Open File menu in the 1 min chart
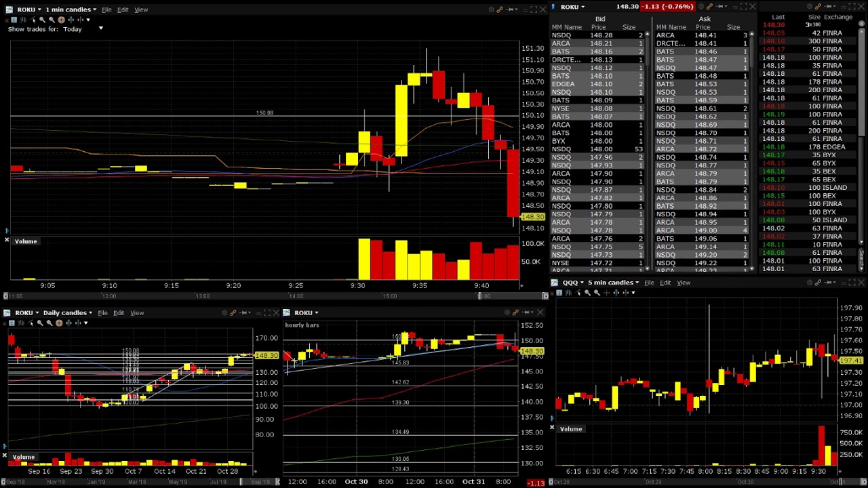Image resolution: width=868 pixels, height=488 pixels. pos(106,9)
